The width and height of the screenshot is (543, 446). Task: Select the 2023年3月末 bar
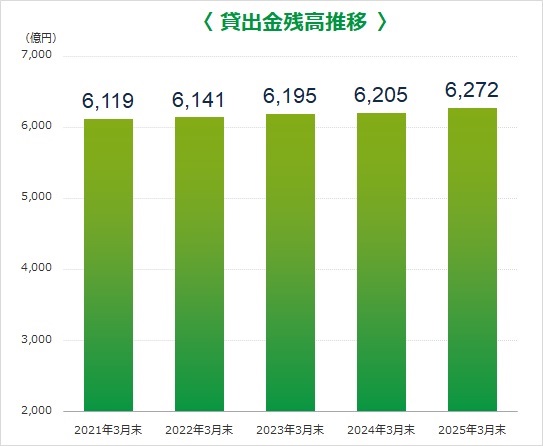[290, 263]
